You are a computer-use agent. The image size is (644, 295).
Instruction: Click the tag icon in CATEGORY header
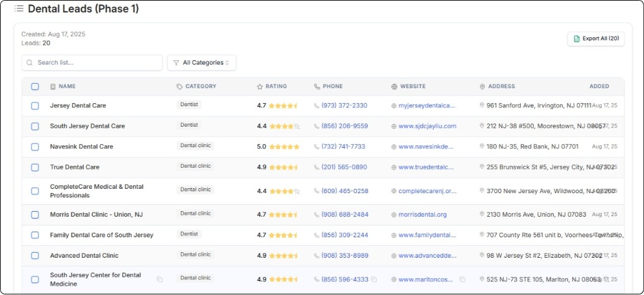point(180,86)
